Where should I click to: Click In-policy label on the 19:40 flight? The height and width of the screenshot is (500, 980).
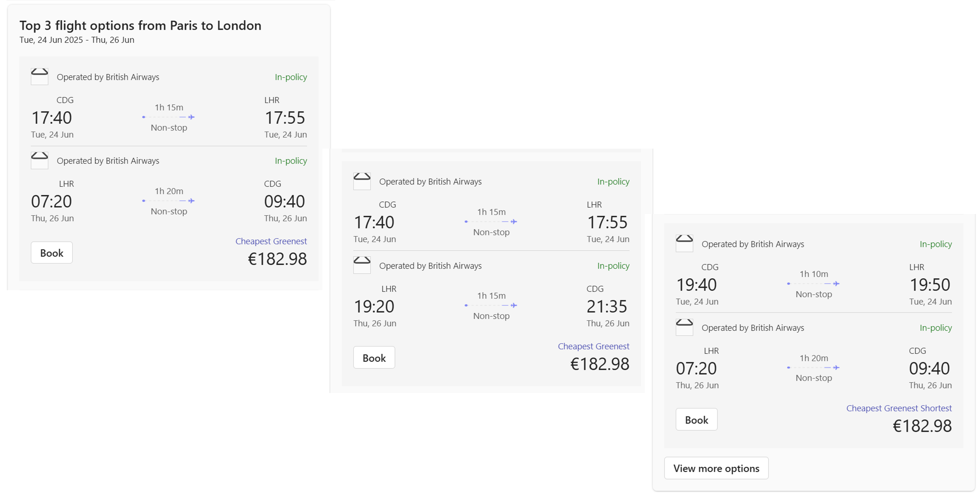coord(935,244)
